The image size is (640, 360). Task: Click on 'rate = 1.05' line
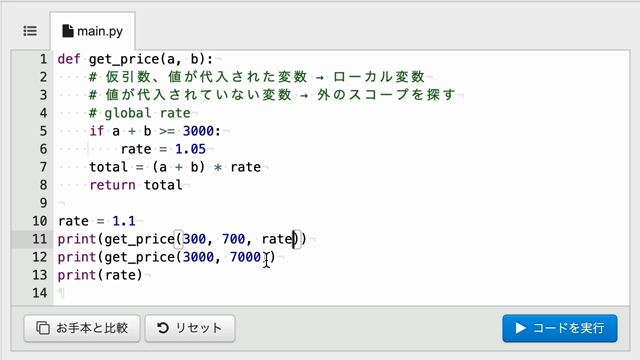pyautogui.click(x=163, y=149)
